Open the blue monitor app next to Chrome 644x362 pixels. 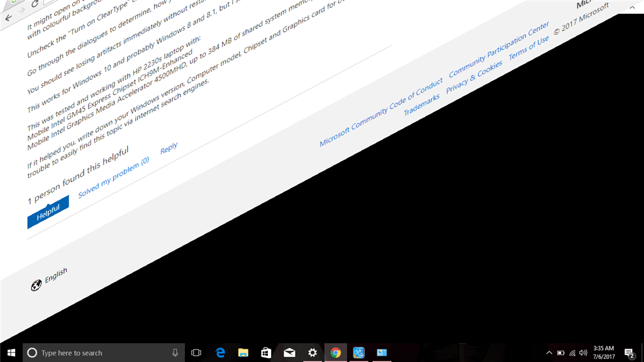click(x=358, y=353)
